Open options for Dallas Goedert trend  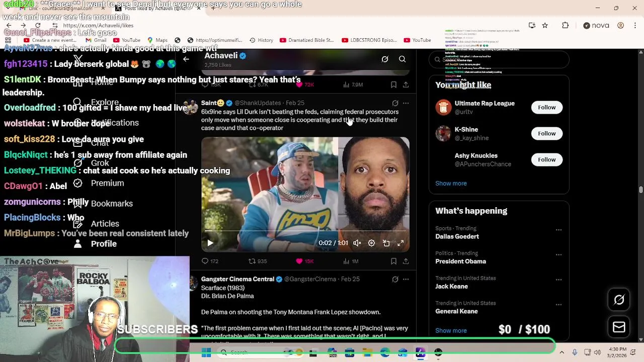click(558, 230)
